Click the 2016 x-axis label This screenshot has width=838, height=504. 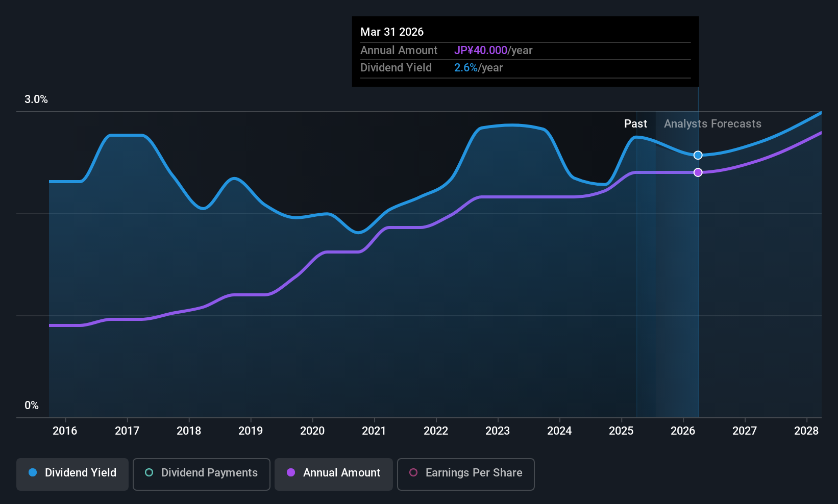[65, 431]
